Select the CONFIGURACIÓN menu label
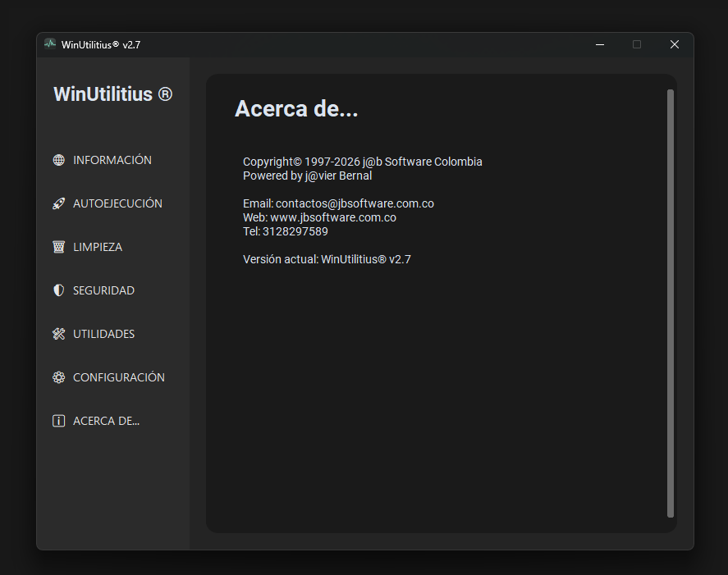Screen dimensions: 728x575 119,377
